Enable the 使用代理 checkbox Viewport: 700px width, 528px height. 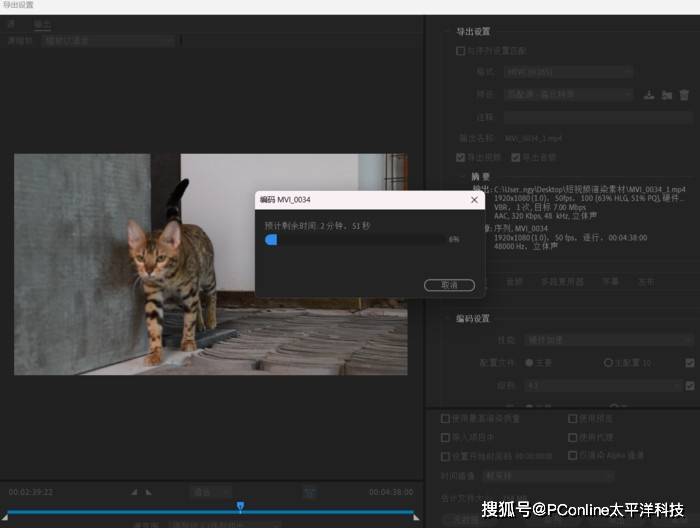[572, 437]
